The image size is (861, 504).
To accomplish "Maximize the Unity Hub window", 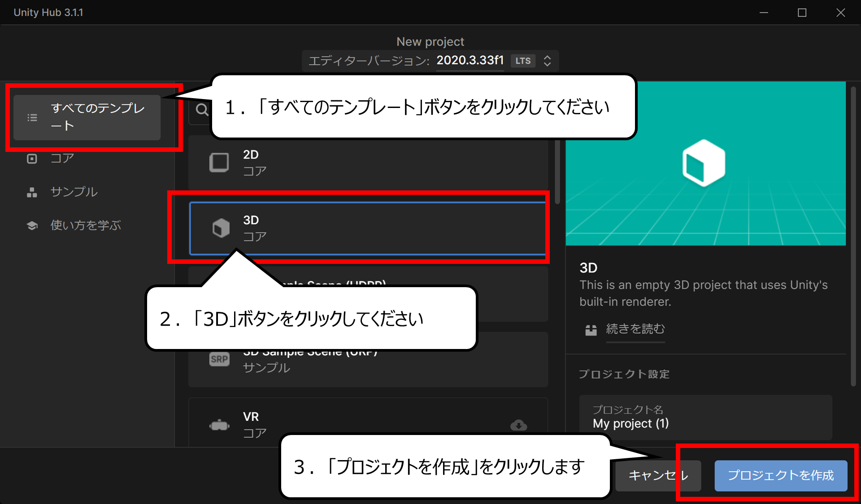I will tap(802, 13).
